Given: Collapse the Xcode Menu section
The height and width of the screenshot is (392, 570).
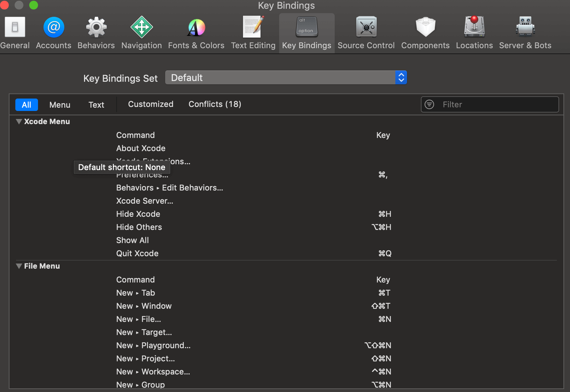Looking at the screenshot, I should pos(19,122).
